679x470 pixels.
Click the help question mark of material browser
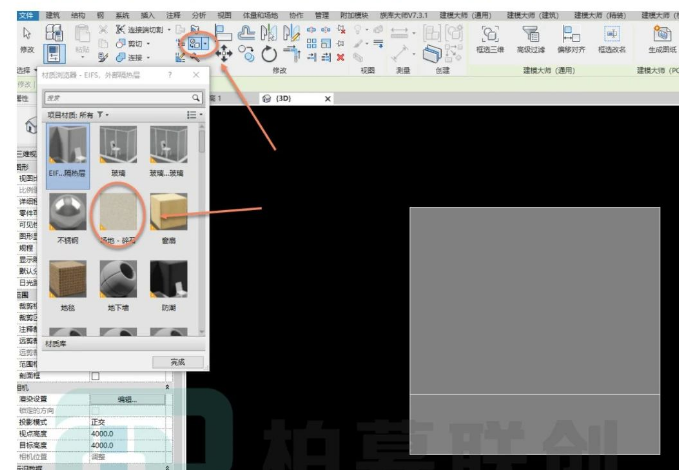tap(170, 75)
